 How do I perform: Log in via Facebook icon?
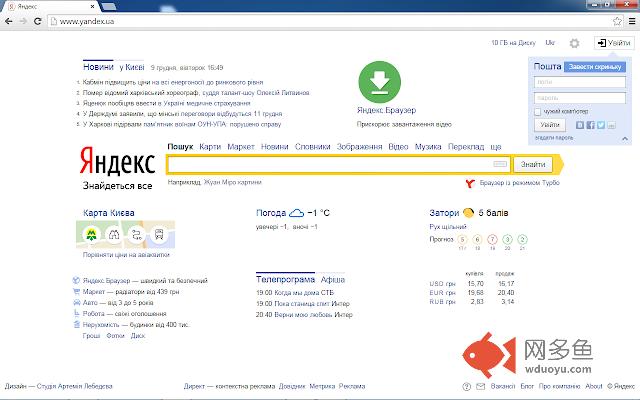590,125
